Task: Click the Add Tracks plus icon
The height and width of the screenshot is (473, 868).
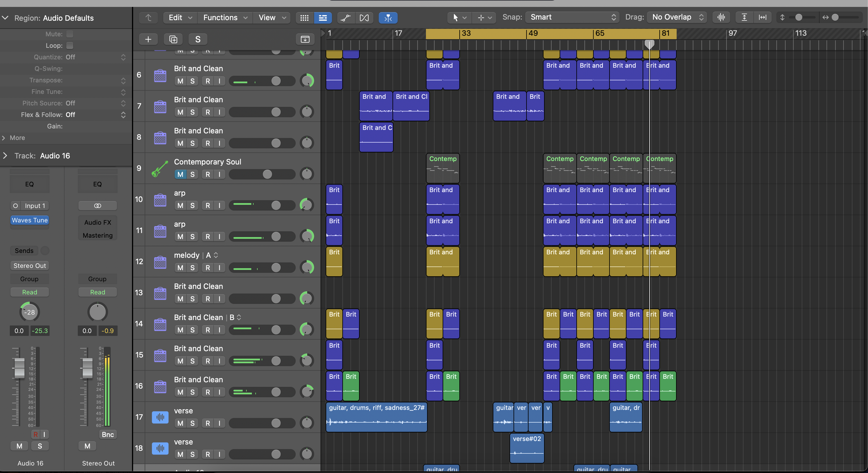Action: 148,39
